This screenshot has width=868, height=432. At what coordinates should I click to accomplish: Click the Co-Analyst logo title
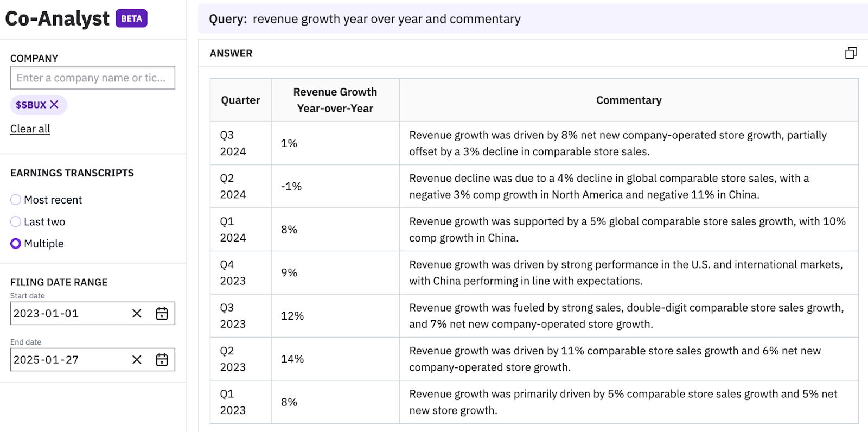[x=57, y=18]
